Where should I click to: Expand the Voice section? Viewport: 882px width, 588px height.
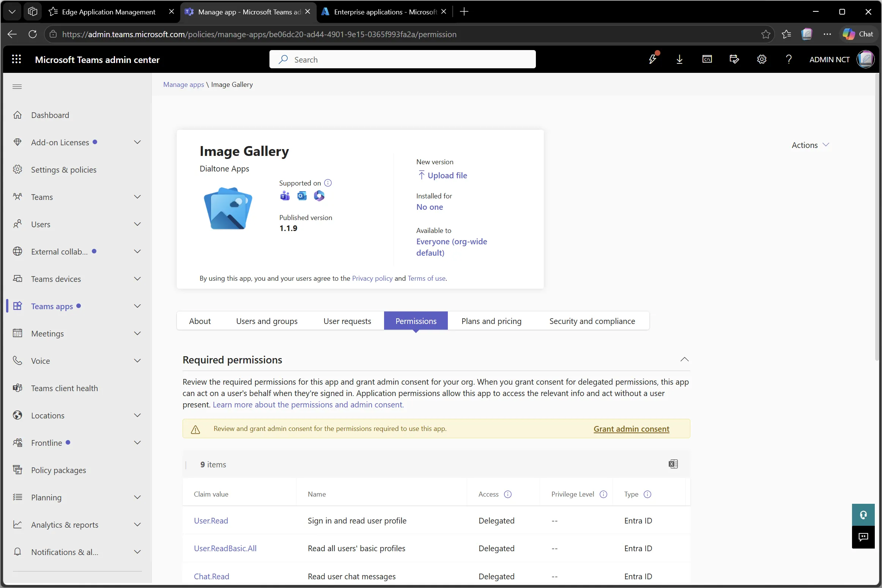[137, 361]
